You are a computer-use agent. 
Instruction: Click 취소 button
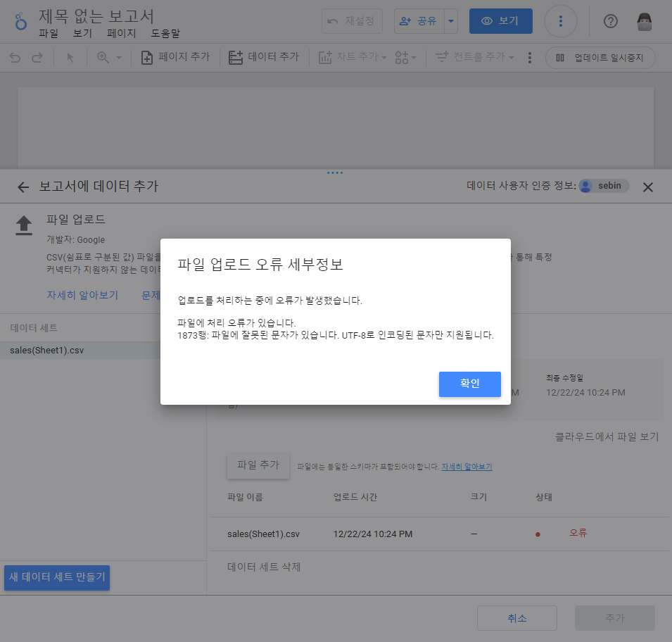click(x=517, y=618)
